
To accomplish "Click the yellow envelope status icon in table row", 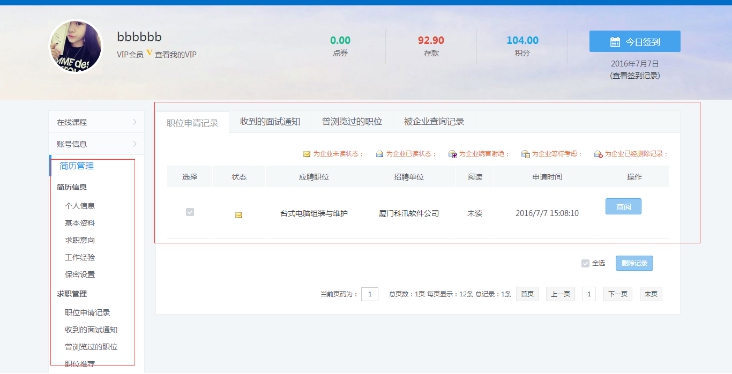I will [x=238, y=215].
